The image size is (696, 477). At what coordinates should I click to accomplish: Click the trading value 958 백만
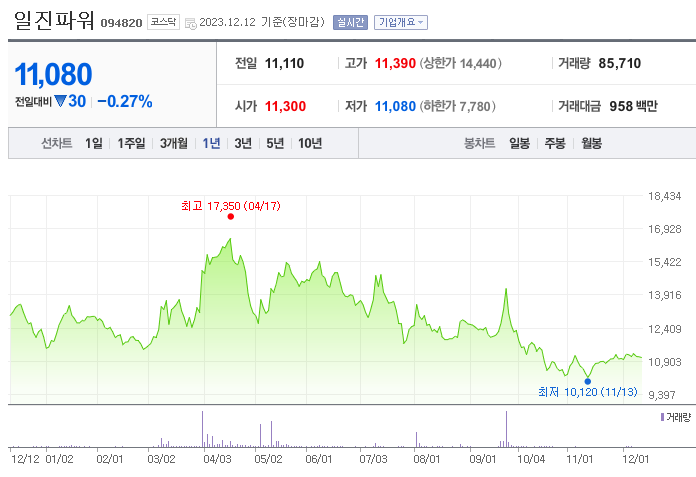pyautogui.click(x=633, y=106)
